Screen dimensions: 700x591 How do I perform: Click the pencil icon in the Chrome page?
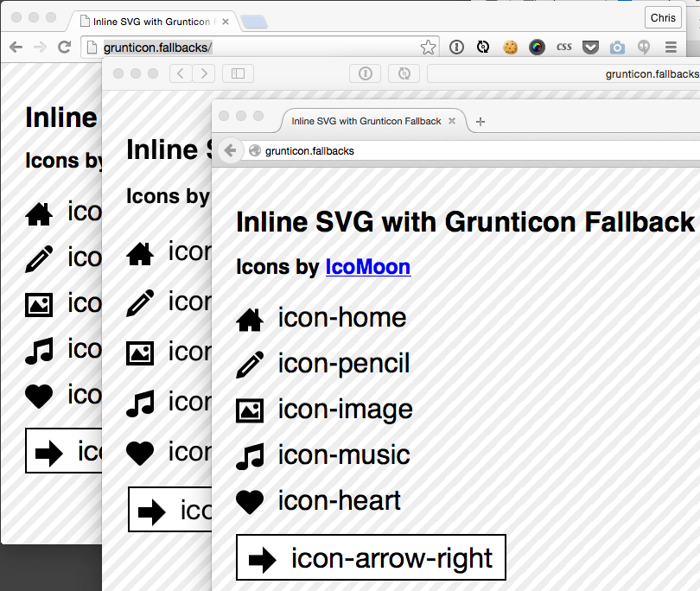39,259
